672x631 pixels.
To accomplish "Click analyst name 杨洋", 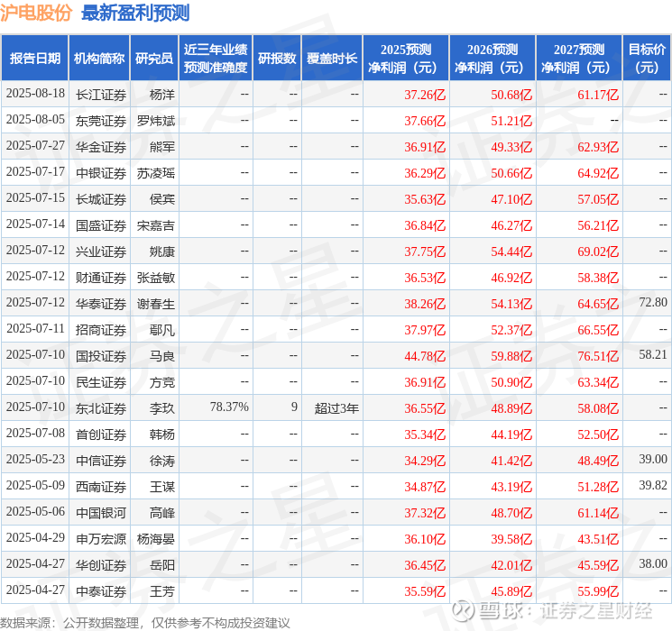I will pyautogui.click(x=162, y=95).
